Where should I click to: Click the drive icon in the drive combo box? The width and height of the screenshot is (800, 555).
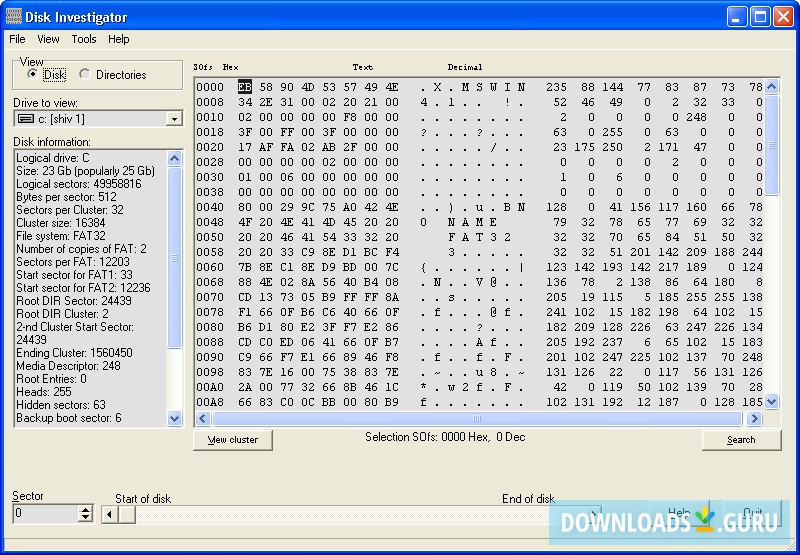click(x=26, y=119)
